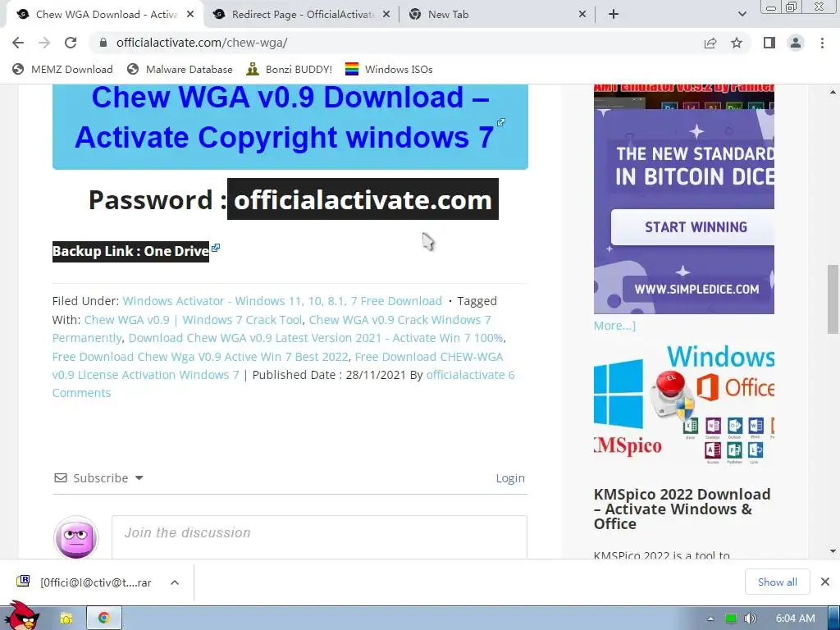Open the Malware Database bookmark
This screenshot has height=630, width=840.
pos(180,70)
